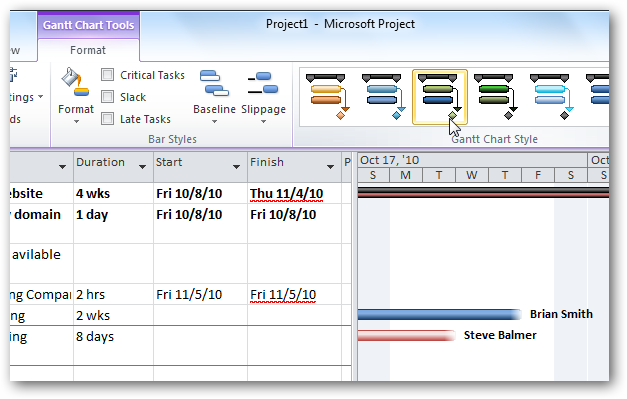627x399 pixels.
Task: Open the Duration column filter dropdown
Action: point(142,167)
